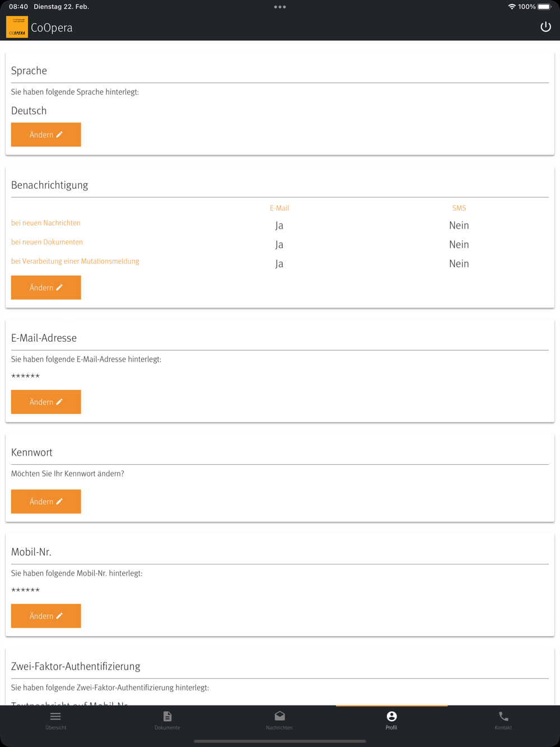This screenshot has width=560, height=747.
Task: Click Ändern under Benachrichtigung
Action: coord(46,287)
